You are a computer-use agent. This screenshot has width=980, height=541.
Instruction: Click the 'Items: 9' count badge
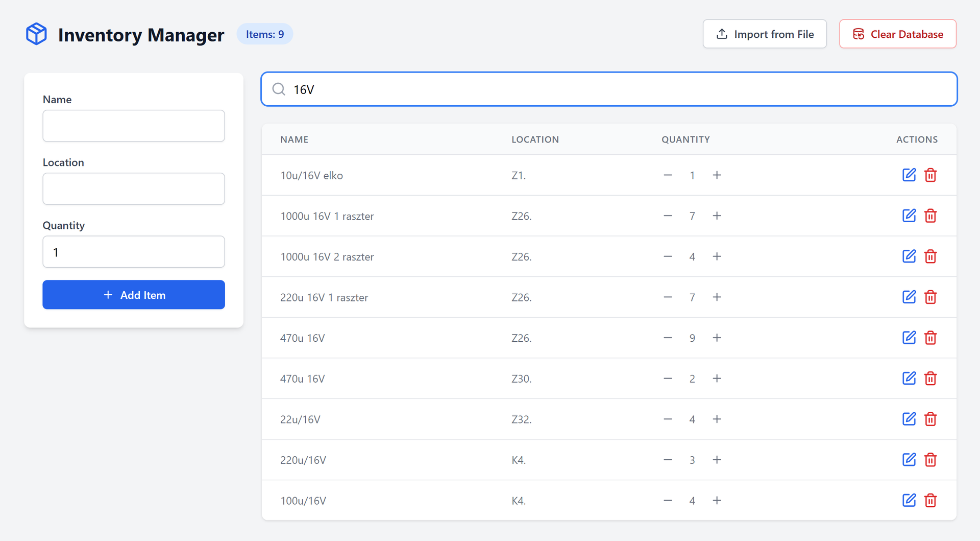point(265,34)
